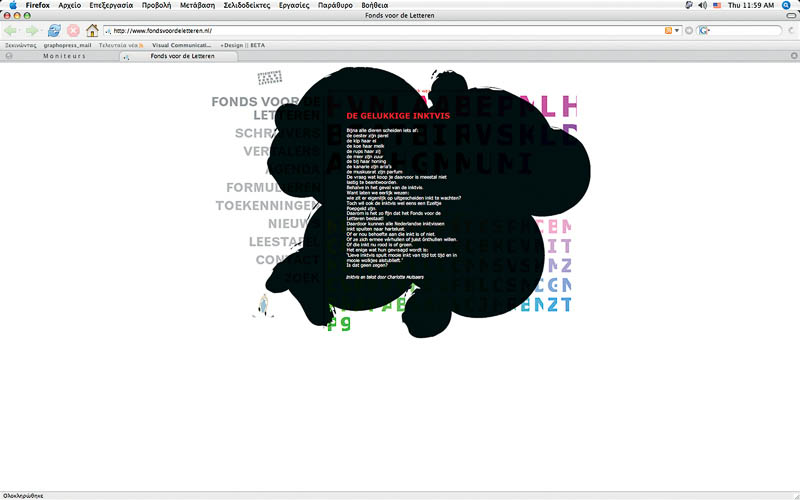Open FONDS VOOR DE LETTEREN site link
Viewport: 800px width, 500px height.
(266, 108)
